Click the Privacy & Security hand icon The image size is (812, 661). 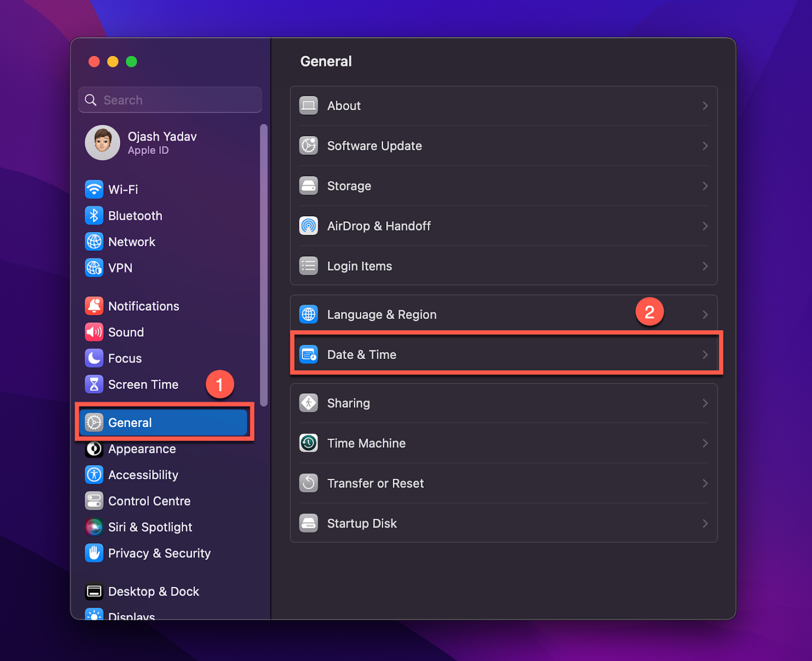94,553
